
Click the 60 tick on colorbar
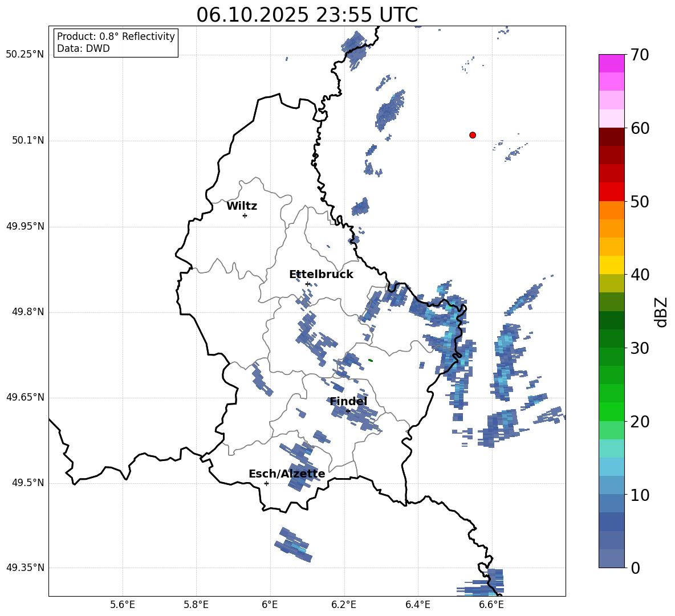[640, 128]
